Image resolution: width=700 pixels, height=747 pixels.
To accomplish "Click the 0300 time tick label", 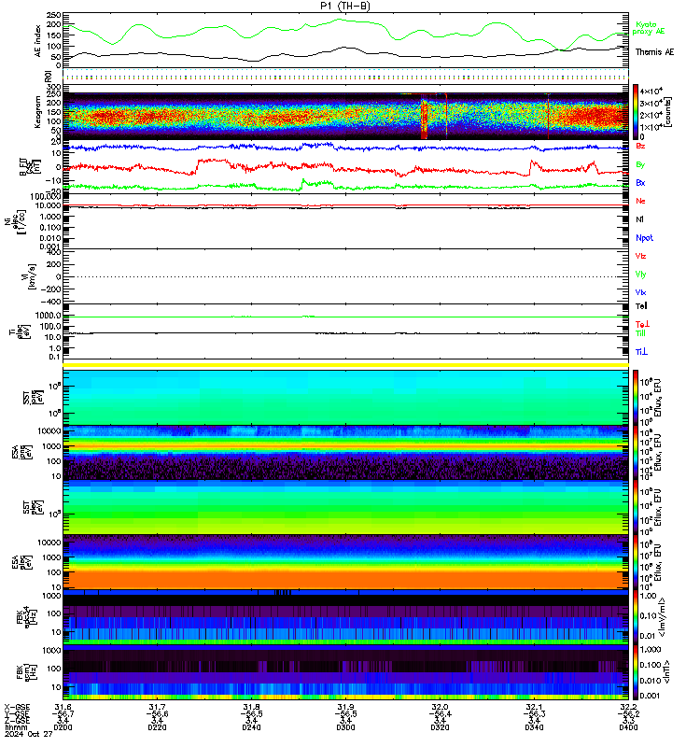I will click(345, 727).
